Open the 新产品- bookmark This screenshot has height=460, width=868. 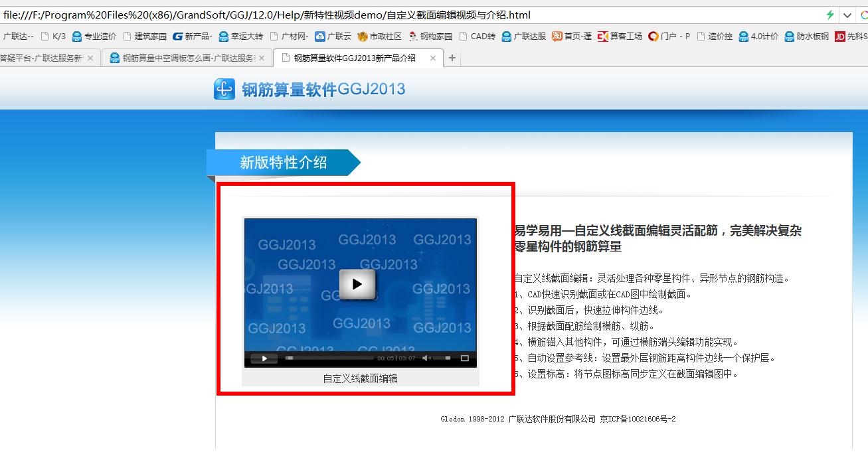(x=193, y=37)
